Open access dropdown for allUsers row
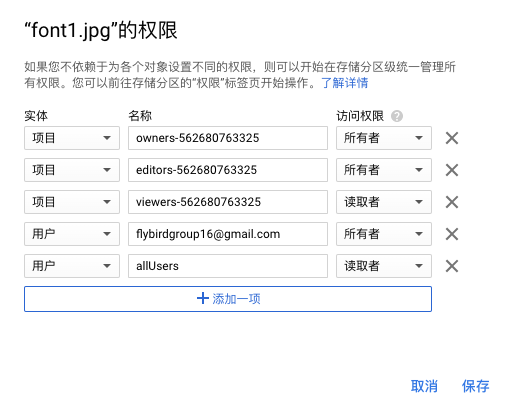 pos(384,266)
